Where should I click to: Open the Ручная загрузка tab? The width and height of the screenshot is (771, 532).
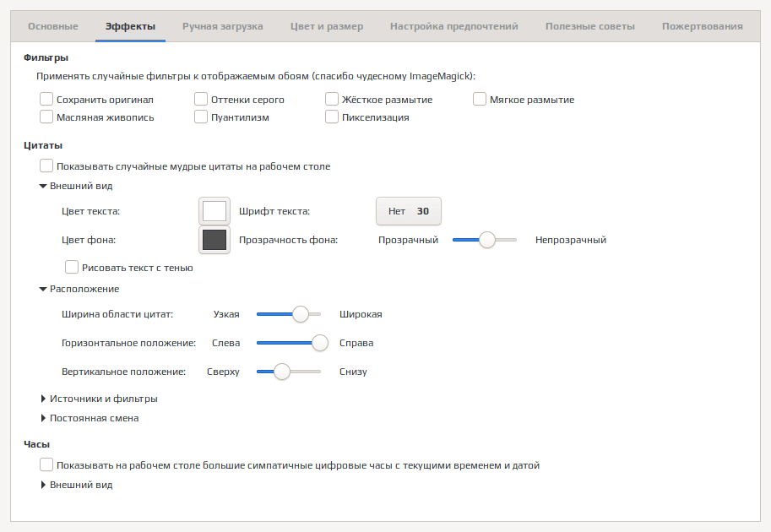click(x=223, y=26)
